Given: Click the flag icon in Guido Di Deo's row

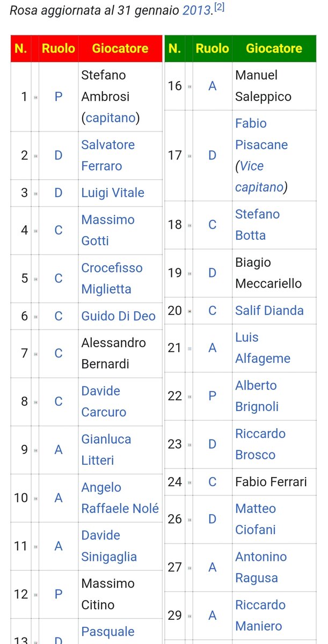Looking at the screenshot, I should click(35, 316).
